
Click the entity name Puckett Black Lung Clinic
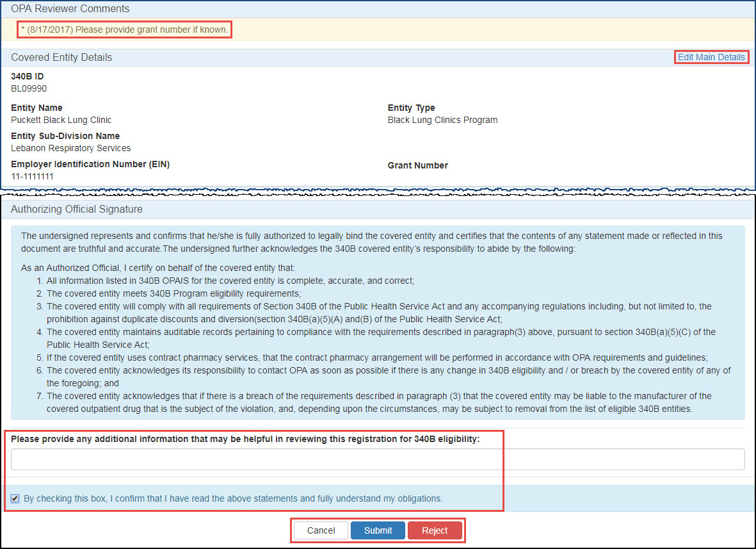61,120
